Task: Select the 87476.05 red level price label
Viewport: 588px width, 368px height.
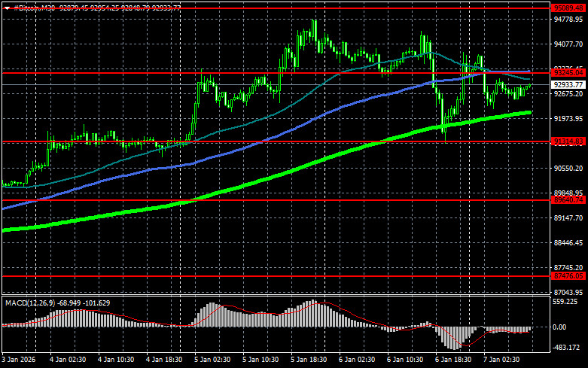Action: click(568, 276)
